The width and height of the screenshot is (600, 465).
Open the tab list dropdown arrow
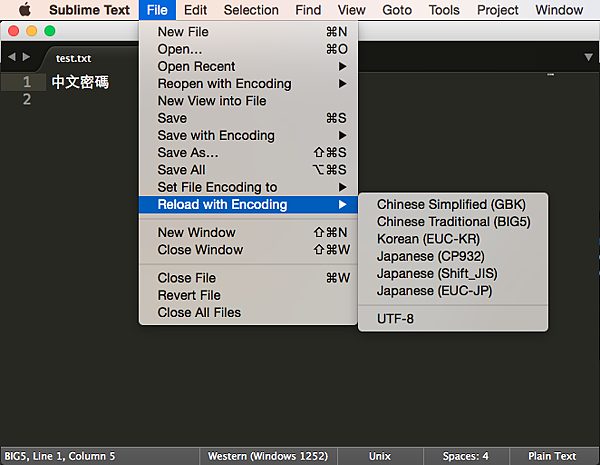[x=589, y=57]
